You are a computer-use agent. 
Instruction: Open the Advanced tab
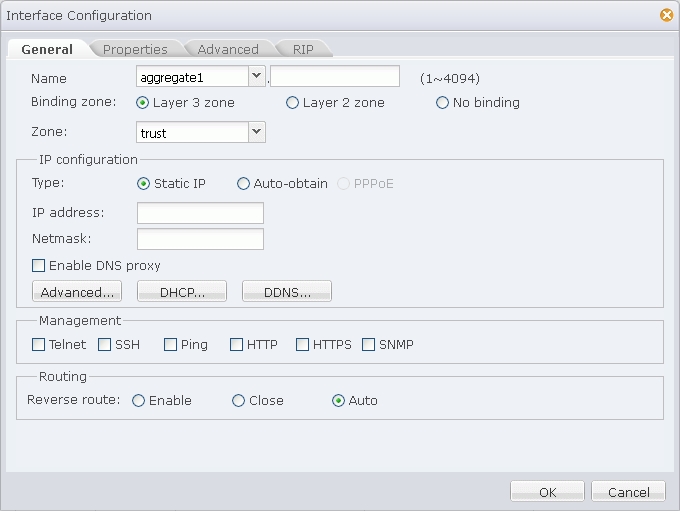point(228,49)
